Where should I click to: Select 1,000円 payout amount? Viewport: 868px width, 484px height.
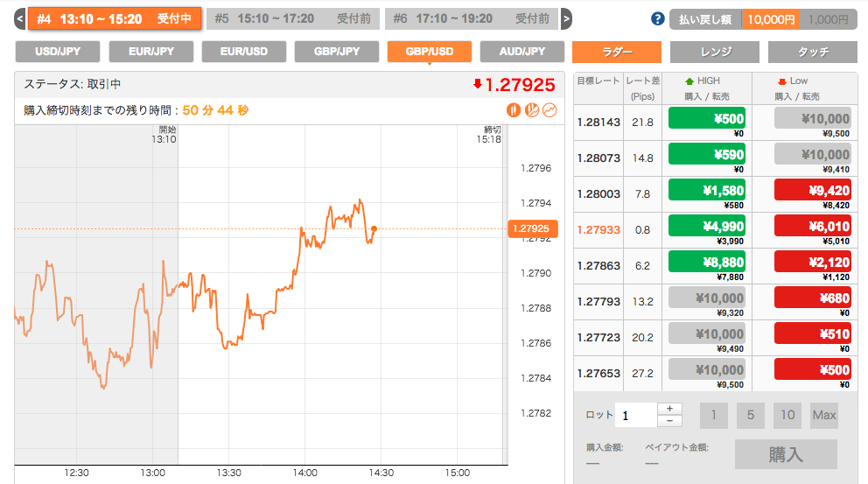coord(827,18)
